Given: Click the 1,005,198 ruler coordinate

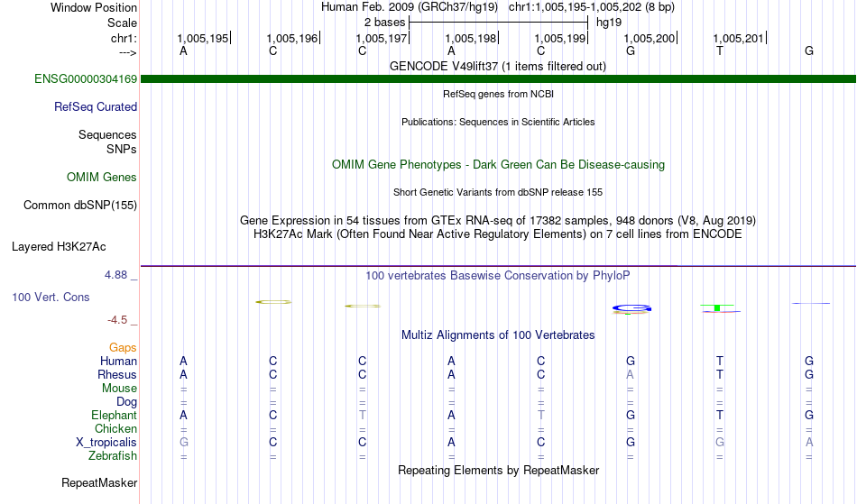Looking at the screenshot, I should [471, 39].
